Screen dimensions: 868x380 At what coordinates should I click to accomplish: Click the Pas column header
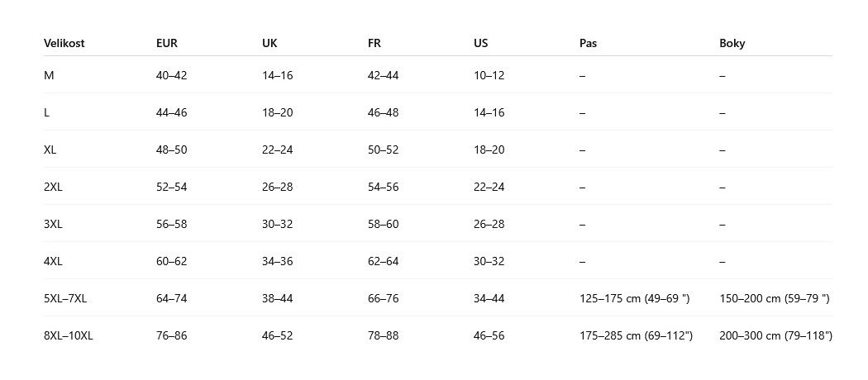[588, 43]
